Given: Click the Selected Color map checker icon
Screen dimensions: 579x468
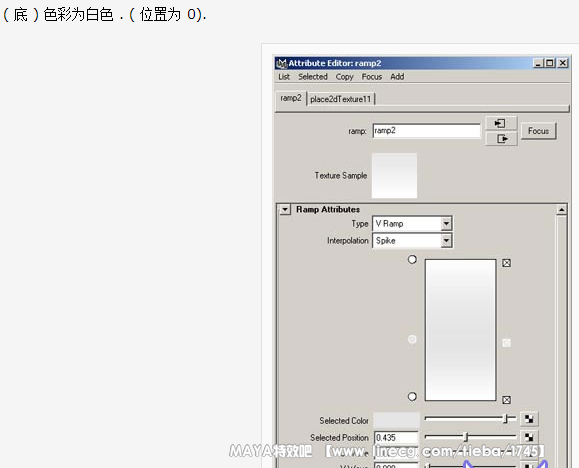Looking at the screenshot, I should point(529,419).
